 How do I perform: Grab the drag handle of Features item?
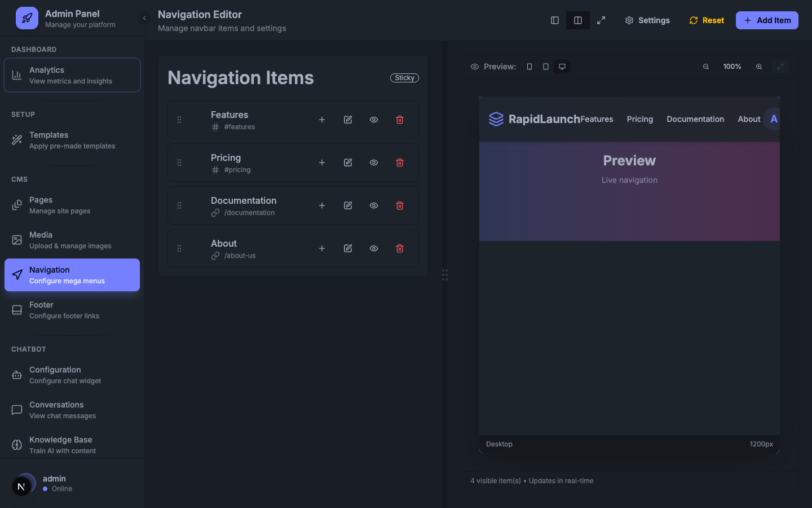(179, 120)
